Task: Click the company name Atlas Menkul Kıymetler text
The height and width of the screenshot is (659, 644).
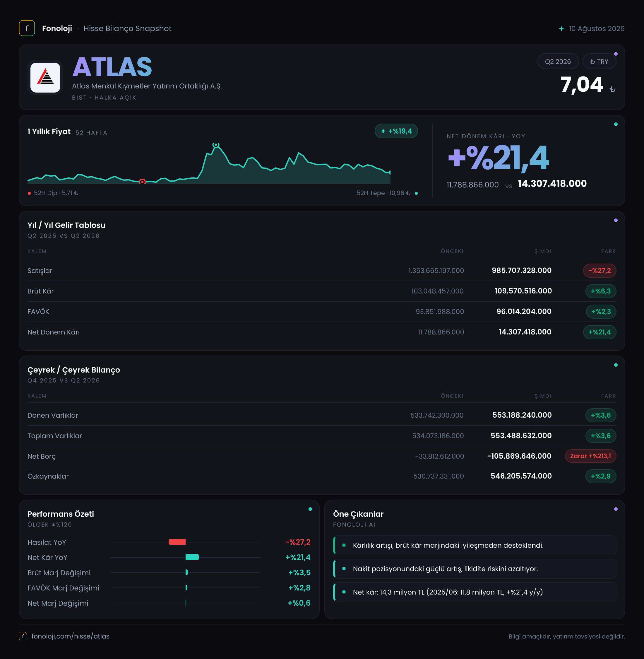Action: (x=147, y=86)
